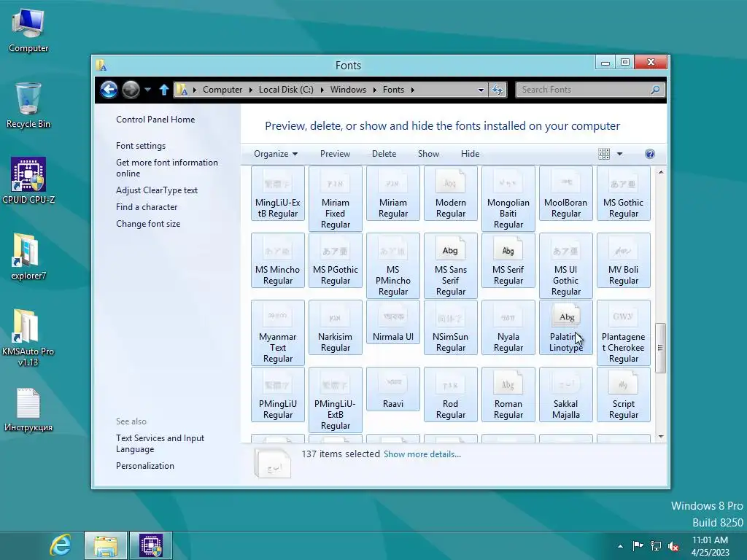Select the Palatino Linotype font

click(565, 327)
